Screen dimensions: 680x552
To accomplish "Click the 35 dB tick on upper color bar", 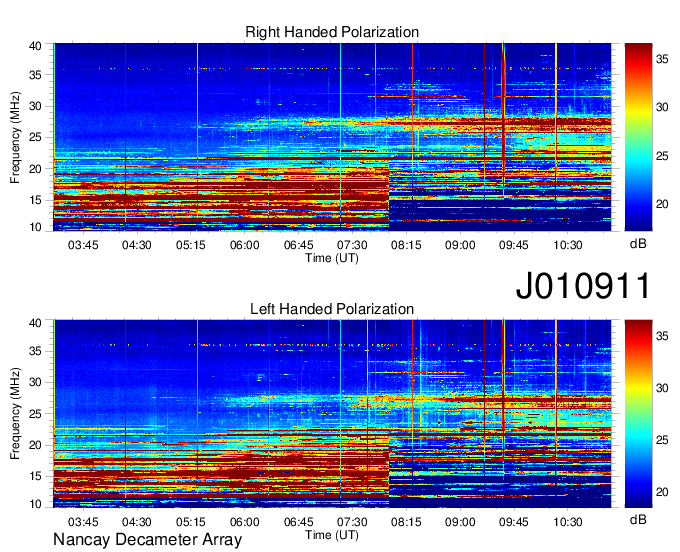I will pos(662,59).
